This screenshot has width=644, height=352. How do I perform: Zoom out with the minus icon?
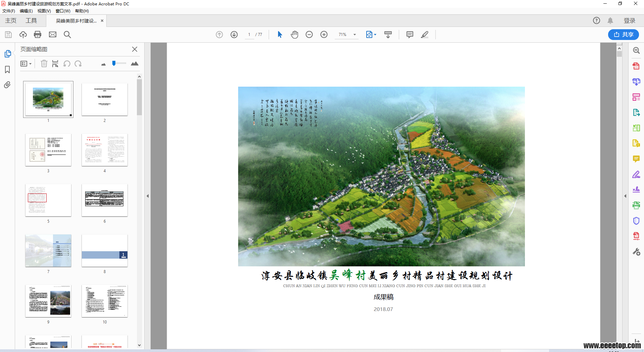309,35
